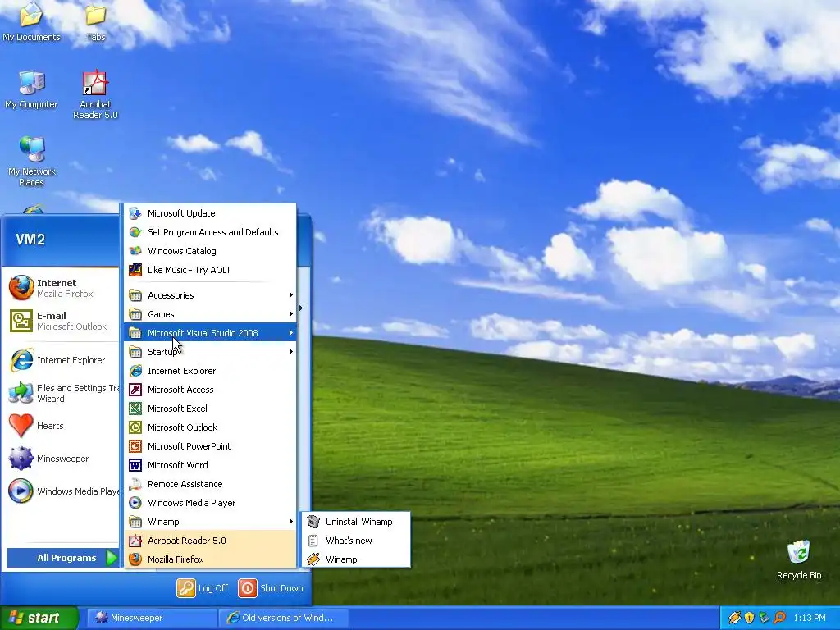Click the VM2 user name header

(30, 240)
